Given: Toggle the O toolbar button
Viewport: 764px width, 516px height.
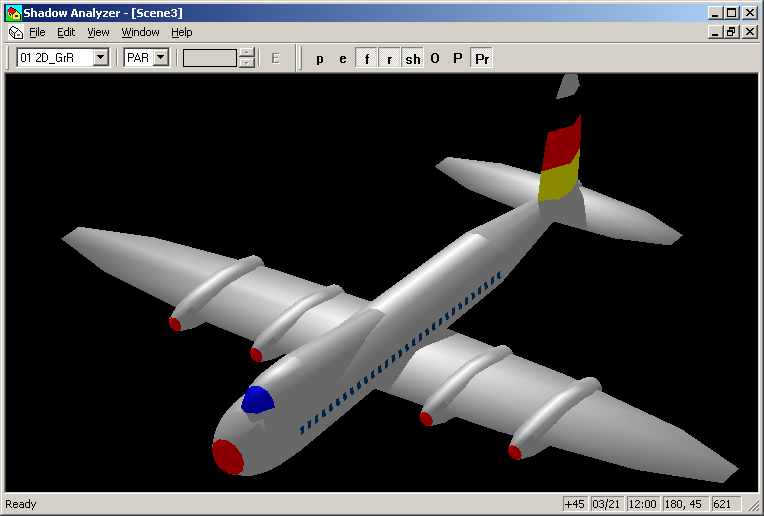Looking at the screenshot, I should [435, 58].
